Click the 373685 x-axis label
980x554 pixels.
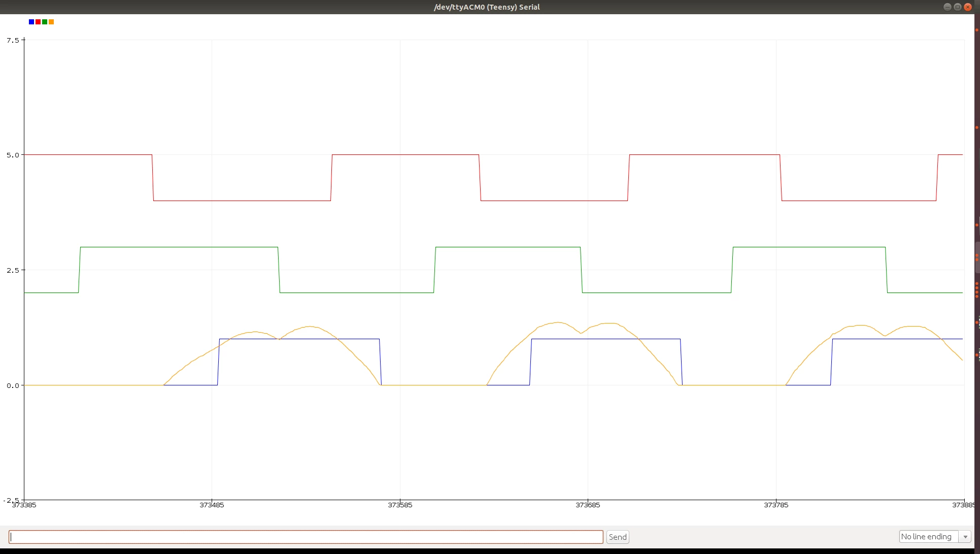[588, 505]
